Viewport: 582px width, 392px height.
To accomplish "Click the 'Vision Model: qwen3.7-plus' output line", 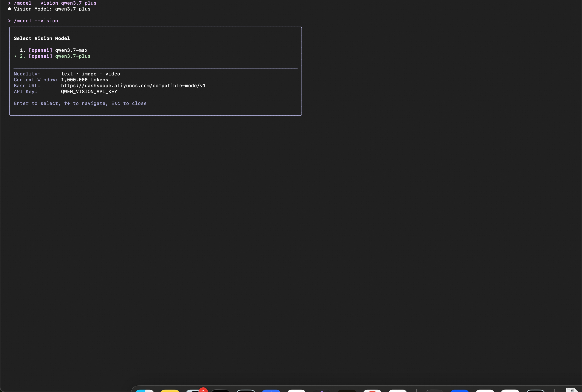I will pos(49,9).
